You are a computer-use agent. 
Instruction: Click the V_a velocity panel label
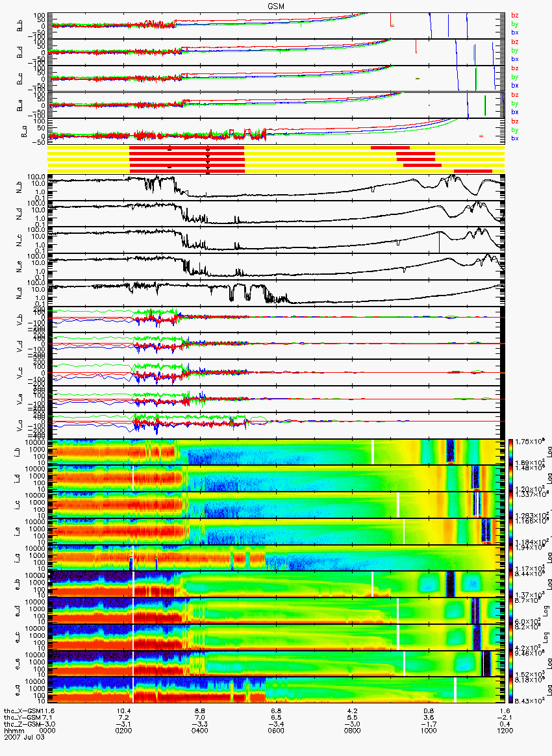pos(20,425)
